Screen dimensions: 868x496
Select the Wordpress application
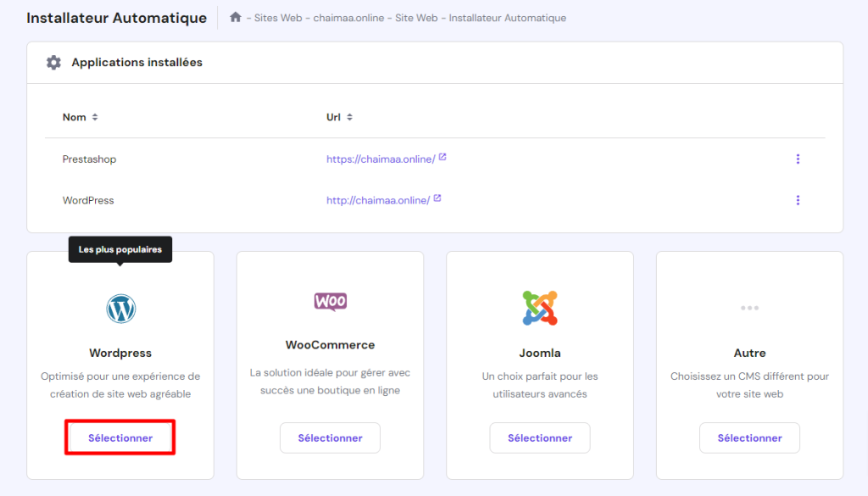pyautogui.click(x=120, y=437)
